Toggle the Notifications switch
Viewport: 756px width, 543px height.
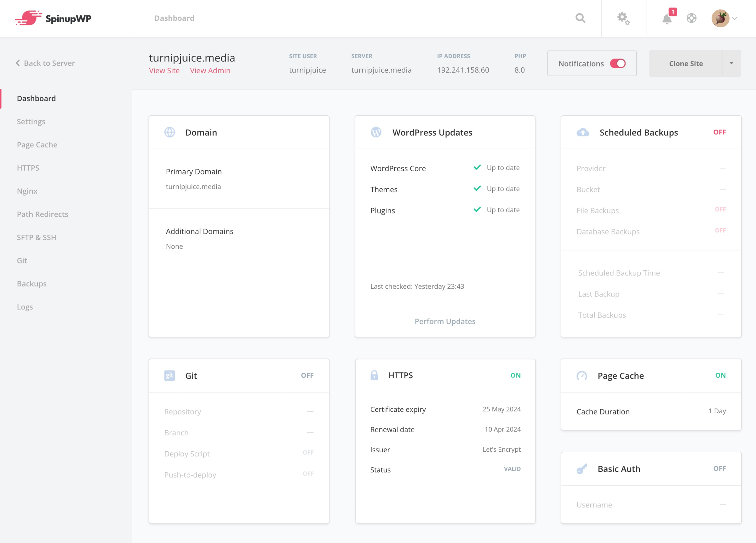click(618, 63)
